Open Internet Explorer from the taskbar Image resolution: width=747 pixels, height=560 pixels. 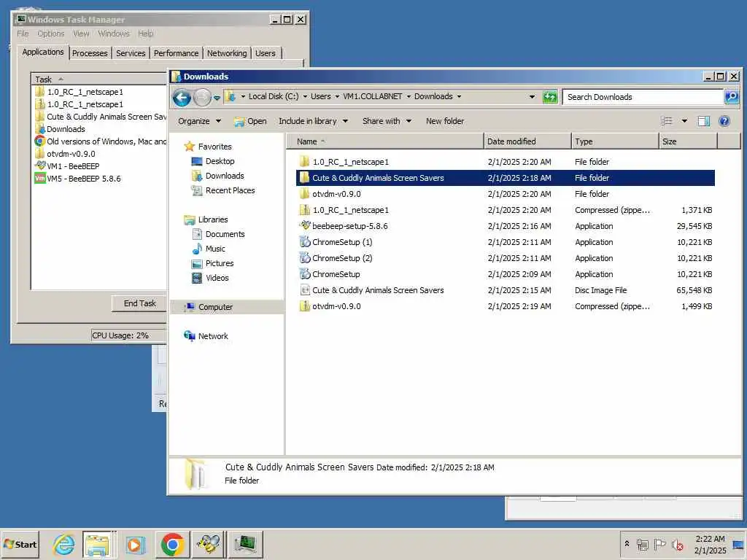(x=63, y=544)
